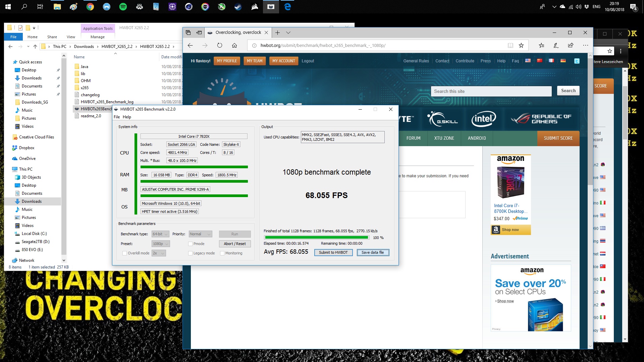This screenshot has height=362, width=644.
Task: Click HWBOT Search button
Action: point(568,91)
